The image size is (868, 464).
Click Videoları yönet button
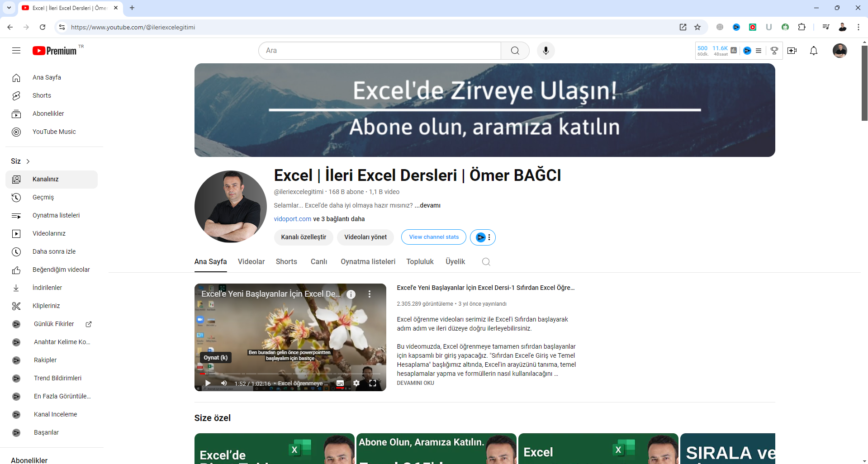pos(365,237)
